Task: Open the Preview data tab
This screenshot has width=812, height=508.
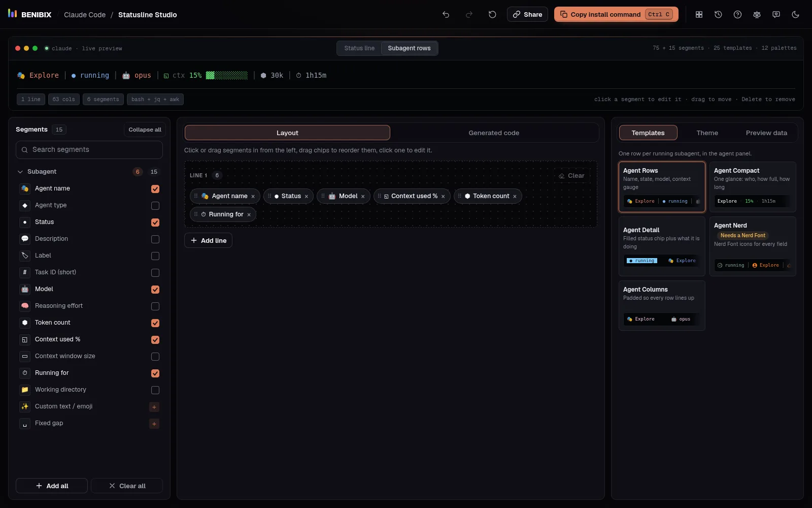Action: pyautogui.click(x=766, y=133)
